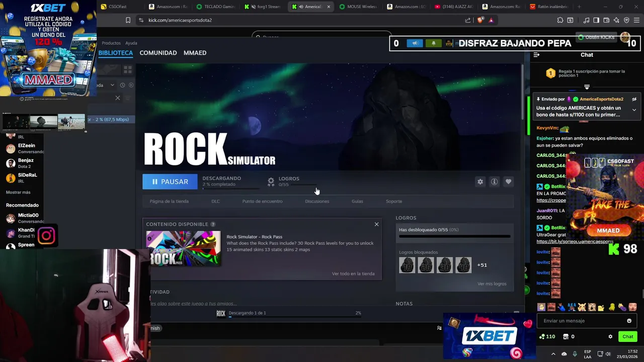
Task: Close the AmericaEsports browser tab
Action: (329, 7)
